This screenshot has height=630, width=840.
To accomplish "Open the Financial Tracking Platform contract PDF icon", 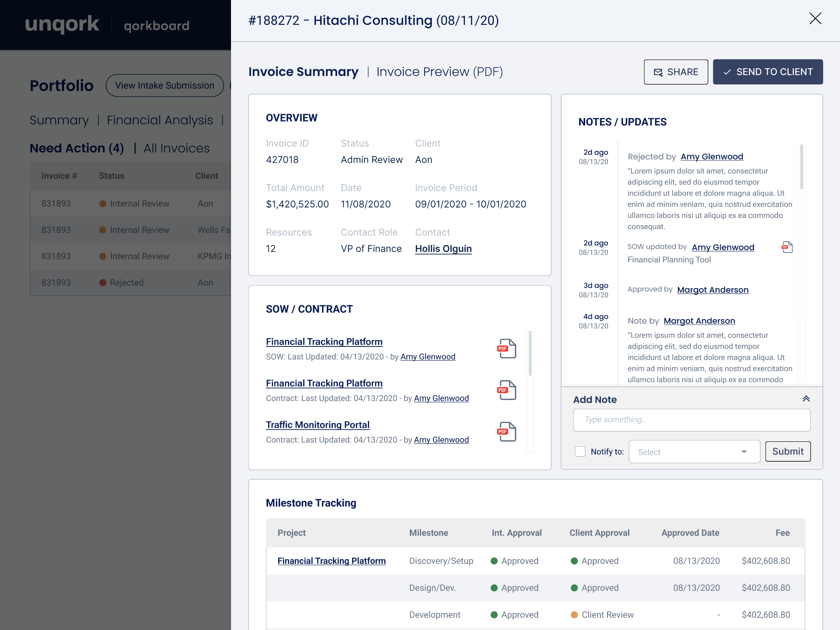I will [x=506, y=390].
